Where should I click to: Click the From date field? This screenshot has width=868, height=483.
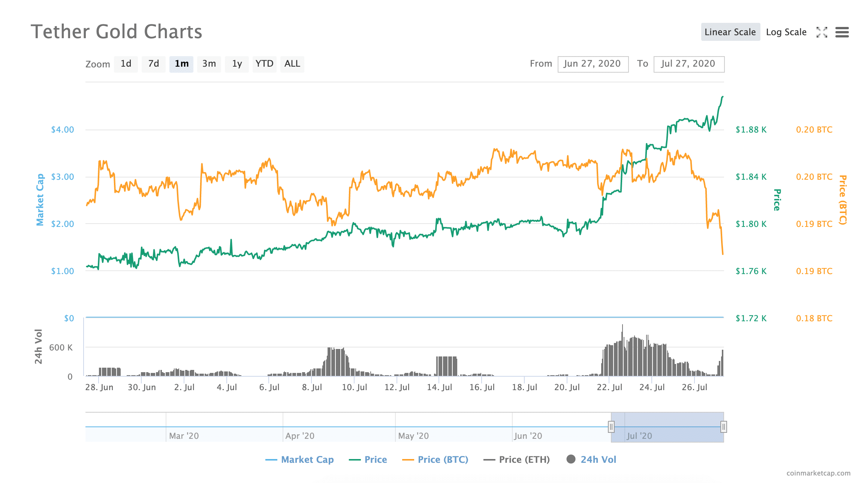pos(593,64)
